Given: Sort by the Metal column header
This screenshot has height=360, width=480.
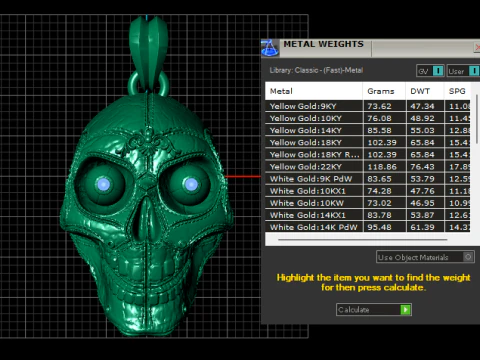Looking at the screenshot, I should pos(314,91).
